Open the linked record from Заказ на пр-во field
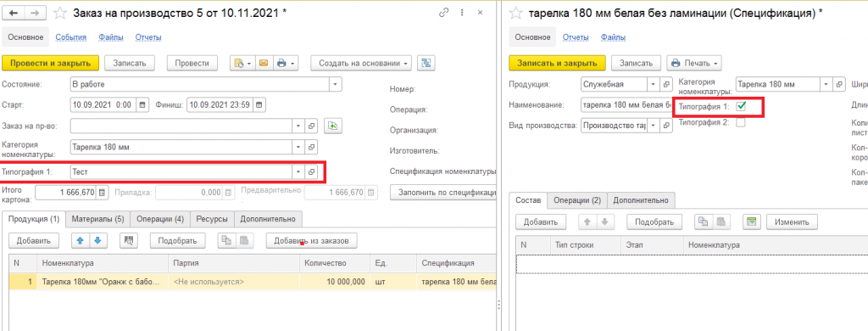Image resolution: width=868 pixels, height=331 pixels. point(312,126)
